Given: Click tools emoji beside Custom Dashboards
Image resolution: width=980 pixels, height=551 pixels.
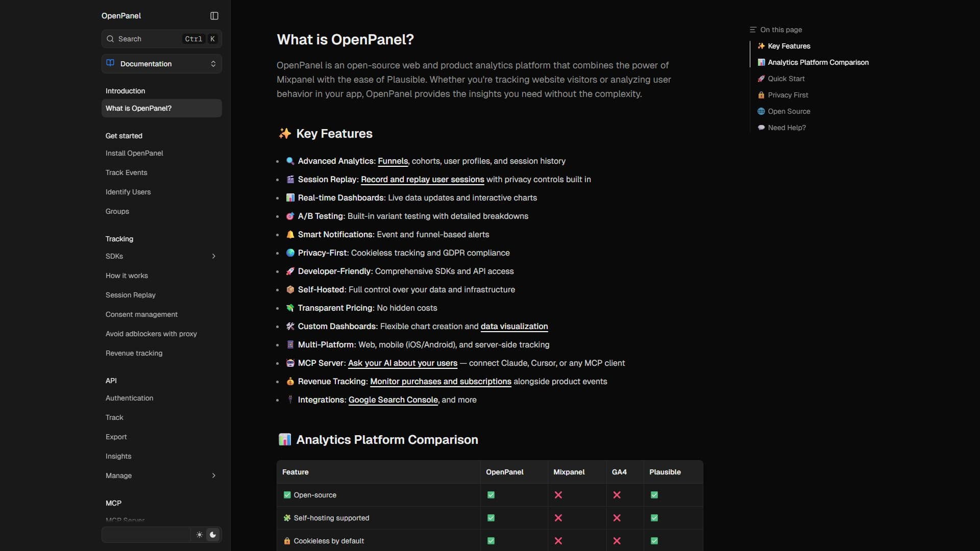Looking at the screenshot, I should tap(290, 326).
